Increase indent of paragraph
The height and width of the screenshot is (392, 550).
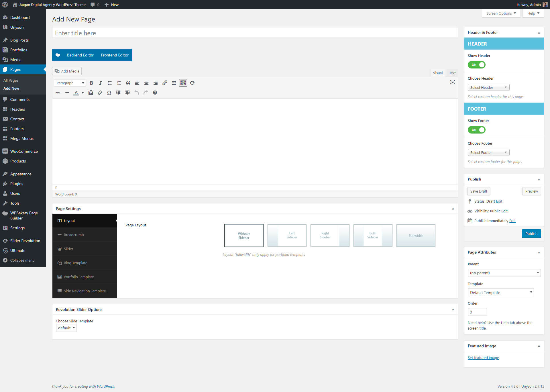click(127, 93)
